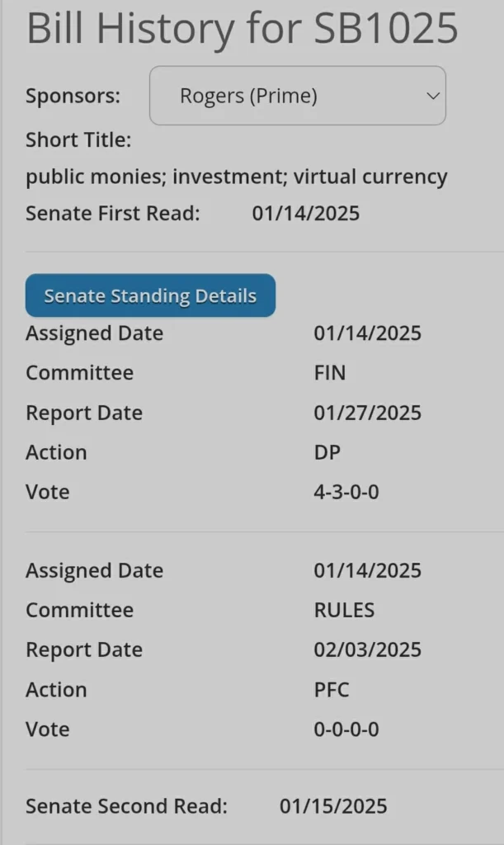This screenshot has height=845, width=504.
Task: Click the assigned date value above FIN
Action: click(367, 333)
